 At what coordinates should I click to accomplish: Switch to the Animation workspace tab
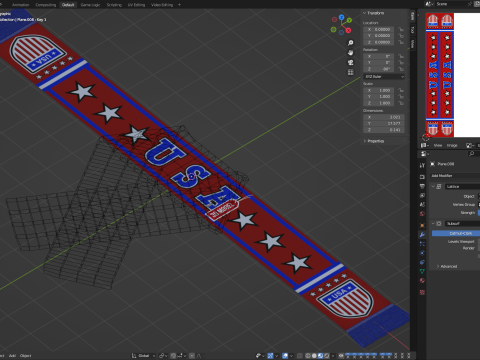click(x=20, y=5)
